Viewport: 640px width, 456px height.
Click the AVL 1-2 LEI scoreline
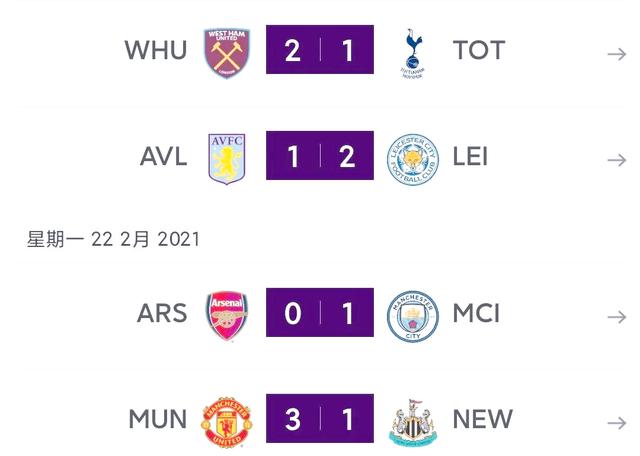[319, 157]
